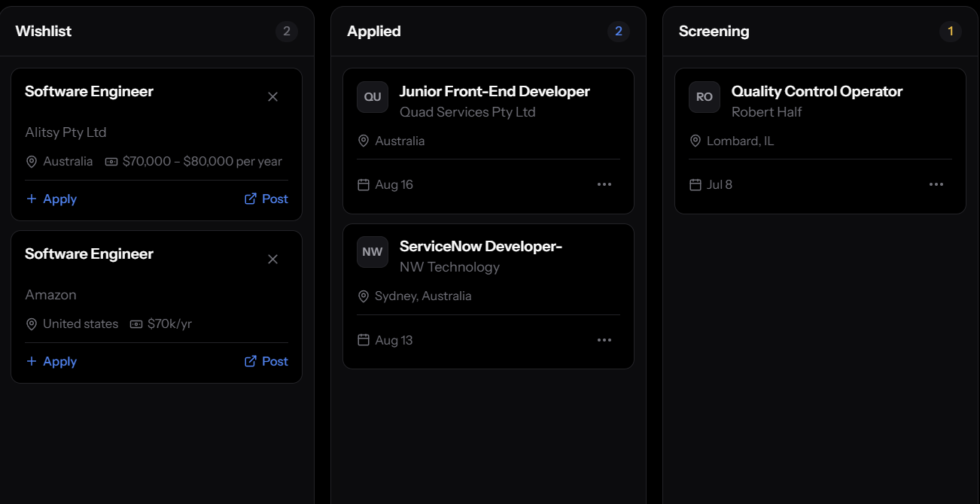Remove Amazon Software Engineer wishlist card
Viewport: 980px width, 504px height.
pyautogui.click(x=273, y=260)
